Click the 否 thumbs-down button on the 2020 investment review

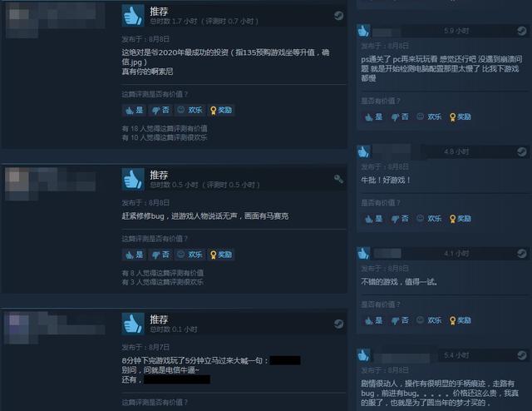(x=160, y=110)
